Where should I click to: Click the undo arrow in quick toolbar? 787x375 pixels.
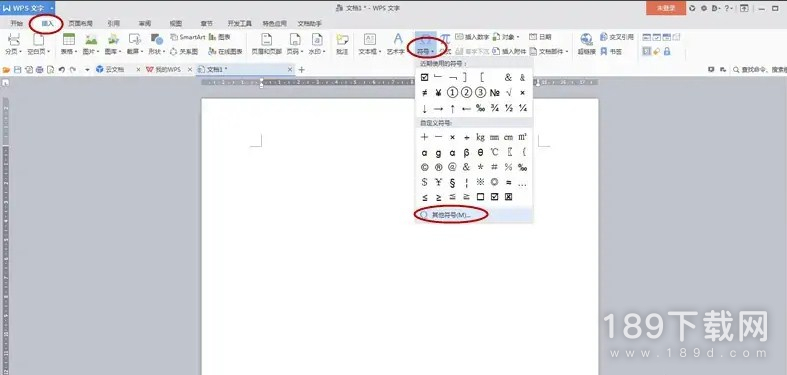point(62,70)
